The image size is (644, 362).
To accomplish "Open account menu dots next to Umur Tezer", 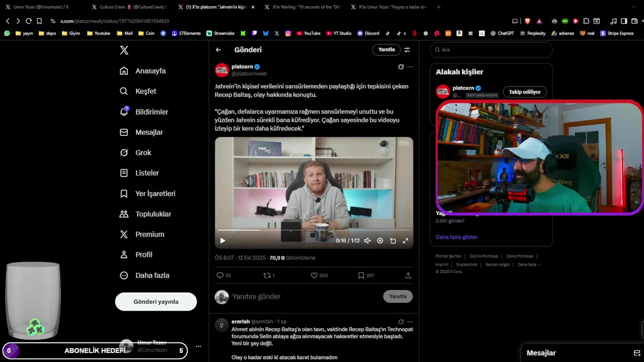I will point(198,346).
